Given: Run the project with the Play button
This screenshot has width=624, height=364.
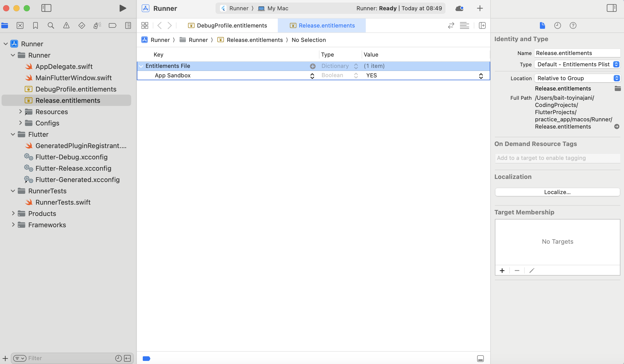Looking at the screenshot, I should 123,8.
